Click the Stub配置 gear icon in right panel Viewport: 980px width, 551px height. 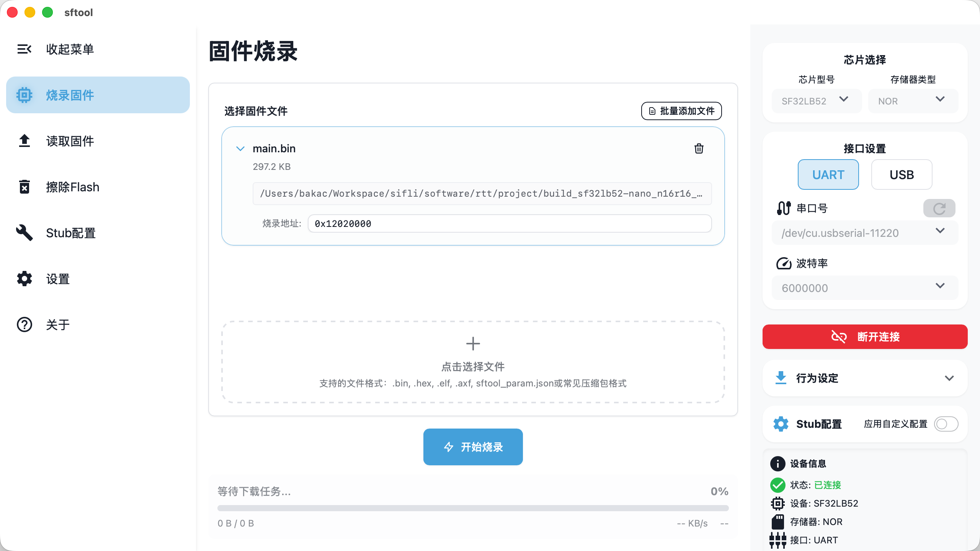click(781, 424)
